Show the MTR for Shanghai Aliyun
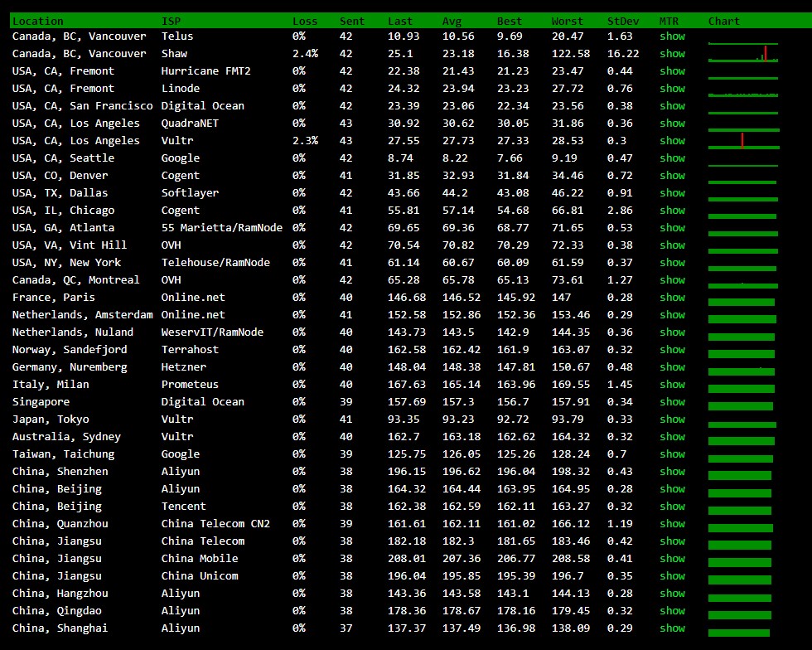812x650 pixels. (672, 628)
